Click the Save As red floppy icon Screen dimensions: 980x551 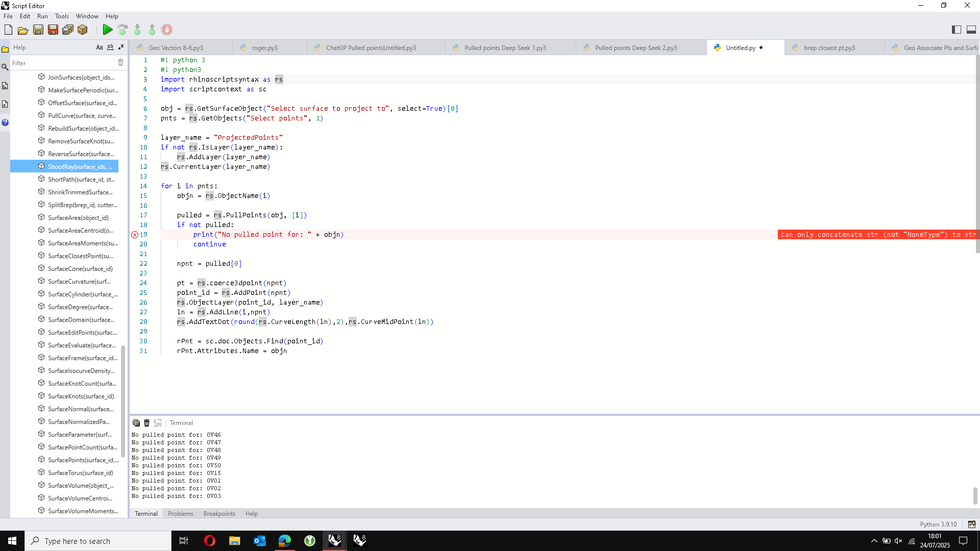click(53, 30)
